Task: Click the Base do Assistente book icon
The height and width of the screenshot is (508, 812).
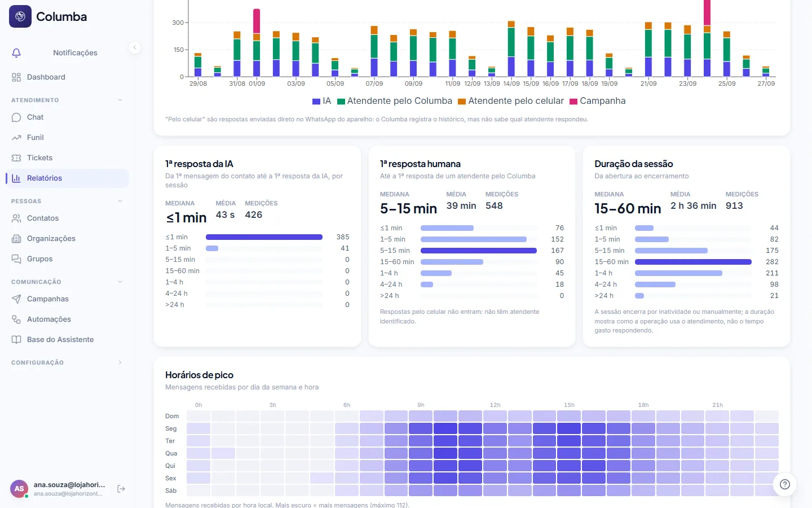Action: click(x=16, y=340)
